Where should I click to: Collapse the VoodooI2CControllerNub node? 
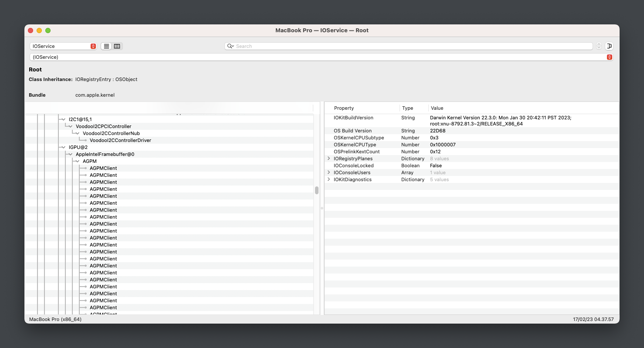click(x=78, y=133)
